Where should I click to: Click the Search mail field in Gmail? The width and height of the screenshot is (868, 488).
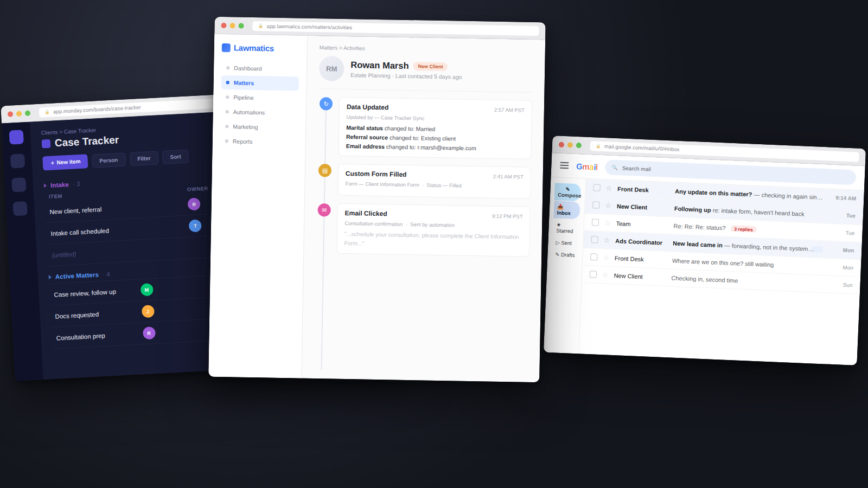click(x=730, y=172)
